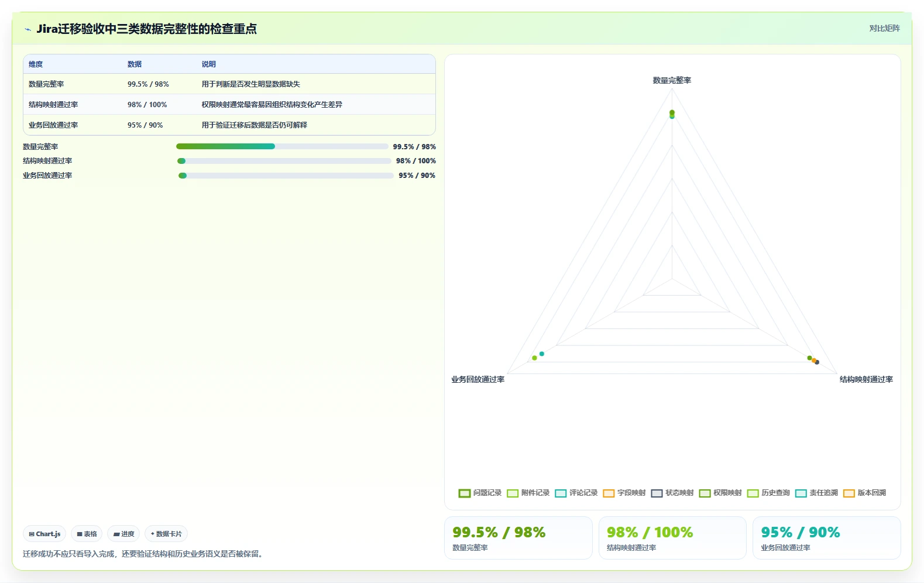Toggle the 版本回溯 legend item
The height and width of the screenshot is (583, 924).
864,493
